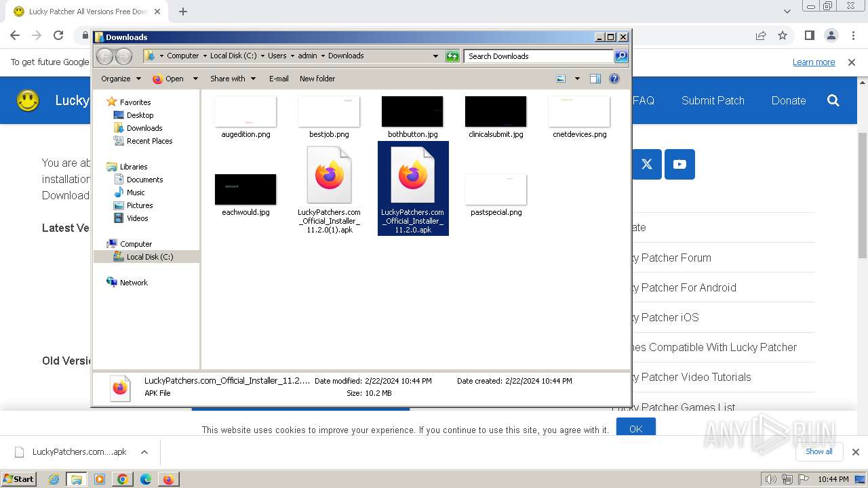Open Explorer help icon

pyautogui.click(x=614, y=79)
